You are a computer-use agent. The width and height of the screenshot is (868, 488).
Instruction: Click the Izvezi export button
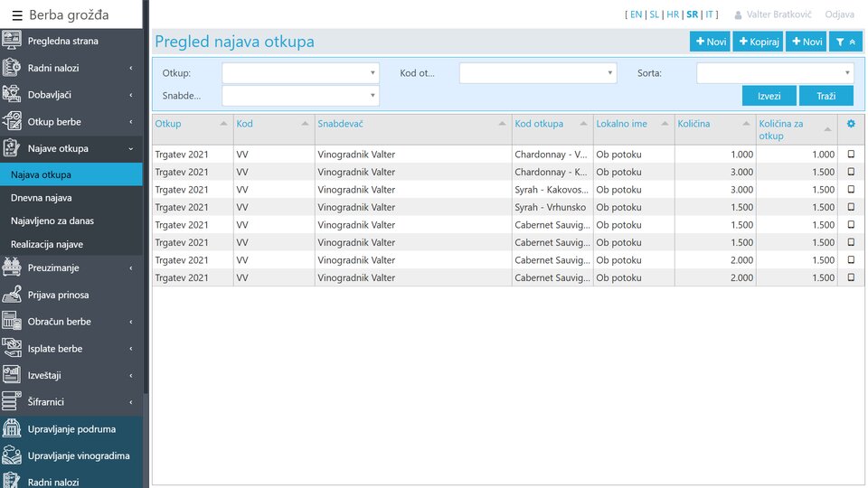pyautogui.click(x=769, y=96)
